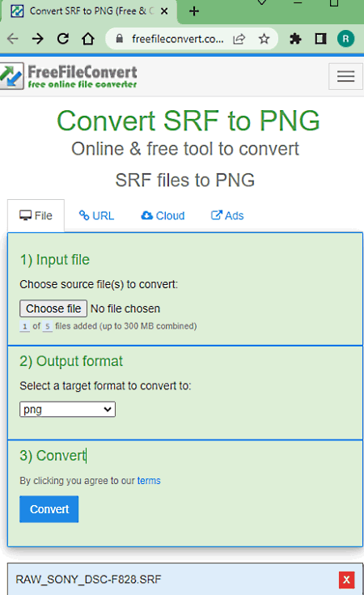Expand the hamburger navigation menu

click(345, 77)
